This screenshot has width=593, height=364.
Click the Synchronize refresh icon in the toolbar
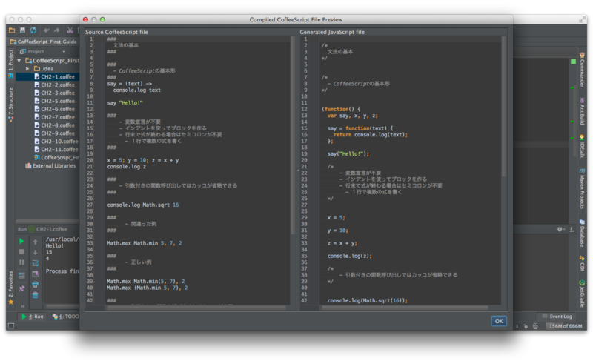(33, 30)
